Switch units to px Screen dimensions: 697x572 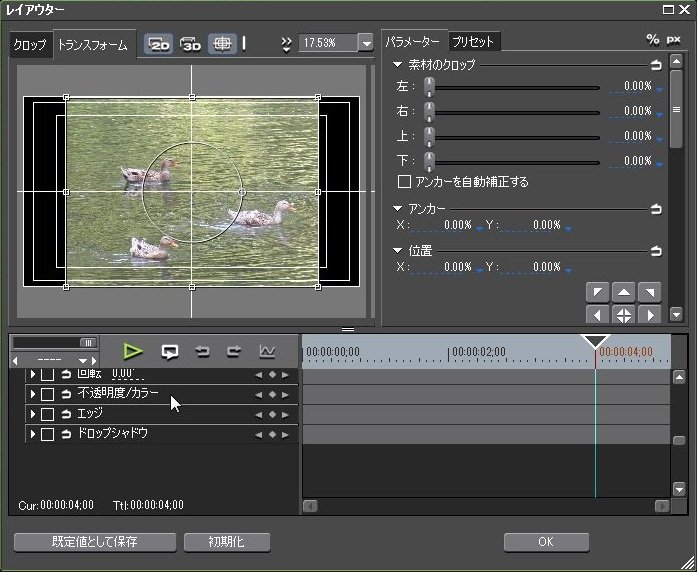point(674,40)
